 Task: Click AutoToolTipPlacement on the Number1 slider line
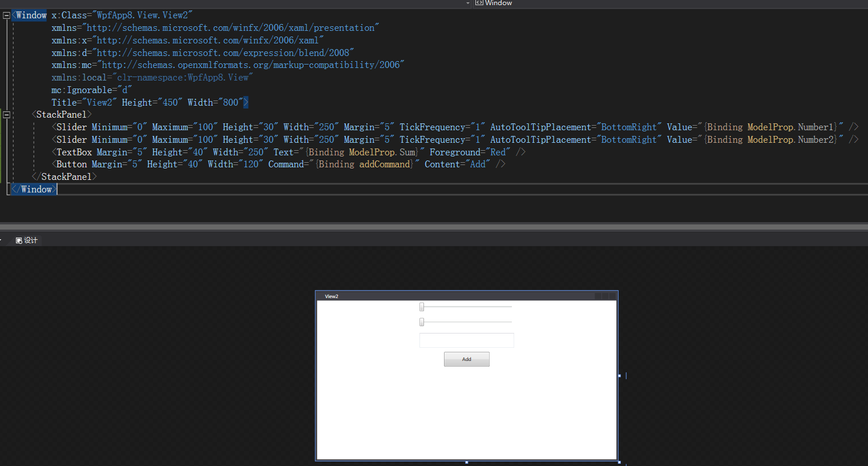540,127
